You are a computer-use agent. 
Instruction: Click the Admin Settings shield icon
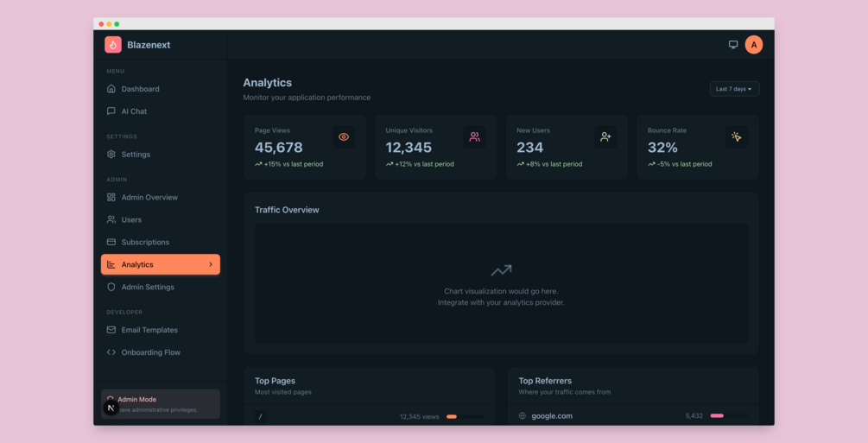pos(111,287)
